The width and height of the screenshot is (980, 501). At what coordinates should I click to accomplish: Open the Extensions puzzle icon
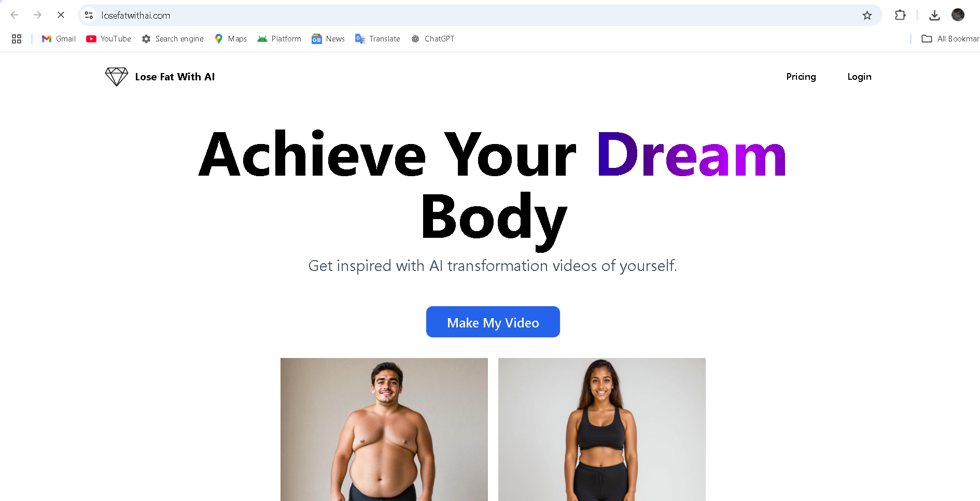(900, 15)
